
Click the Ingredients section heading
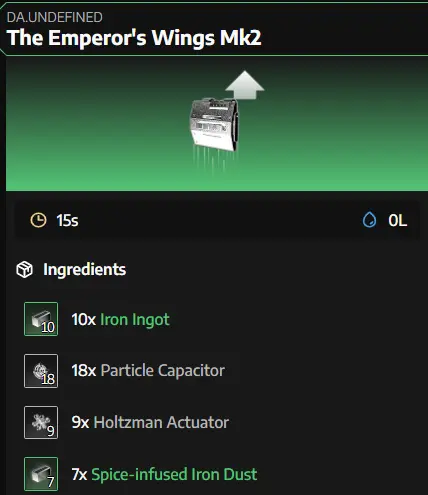point(85,269)
